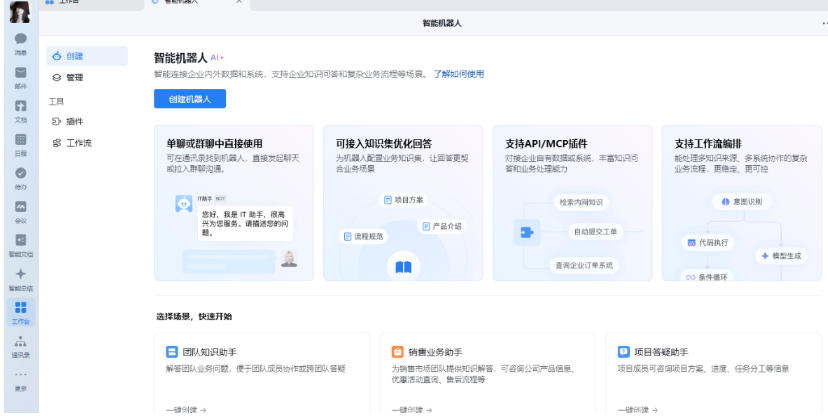The height and width of the screenshot is (417, 828).
Task: Click the 更多 (More) dots in sidebar
Action: point(21,375)
